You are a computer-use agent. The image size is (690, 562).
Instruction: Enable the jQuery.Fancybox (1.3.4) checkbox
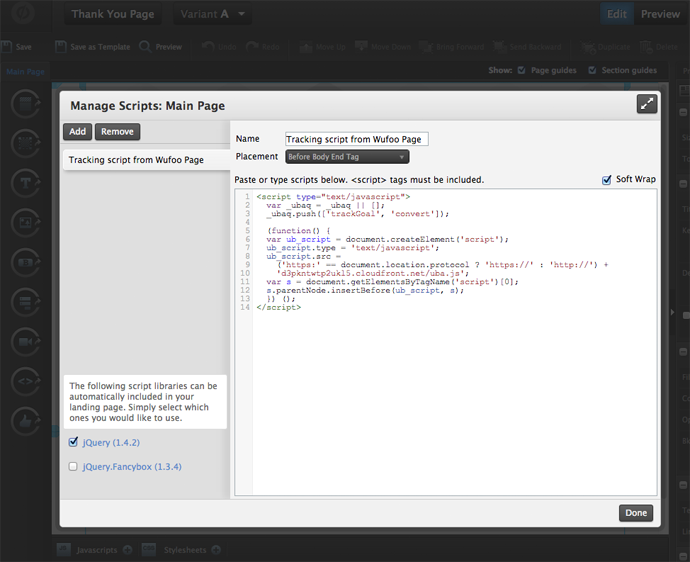(73, 466)
